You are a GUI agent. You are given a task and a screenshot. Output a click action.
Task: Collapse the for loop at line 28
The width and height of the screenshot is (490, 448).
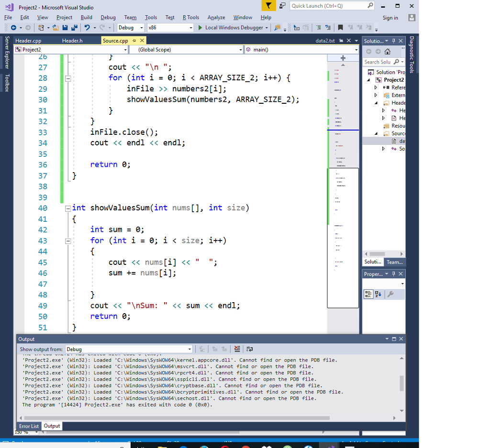tap(67, 77)
